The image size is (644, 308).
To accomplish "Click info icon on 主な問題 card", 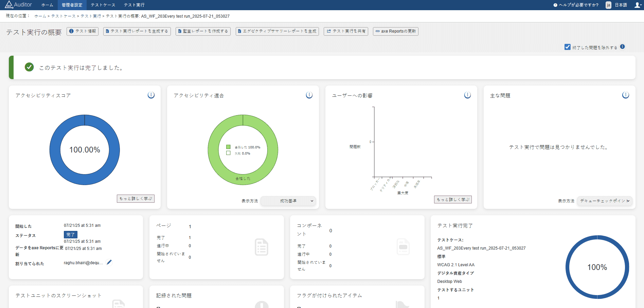I will pyautogui.click(x=625, y=95).
